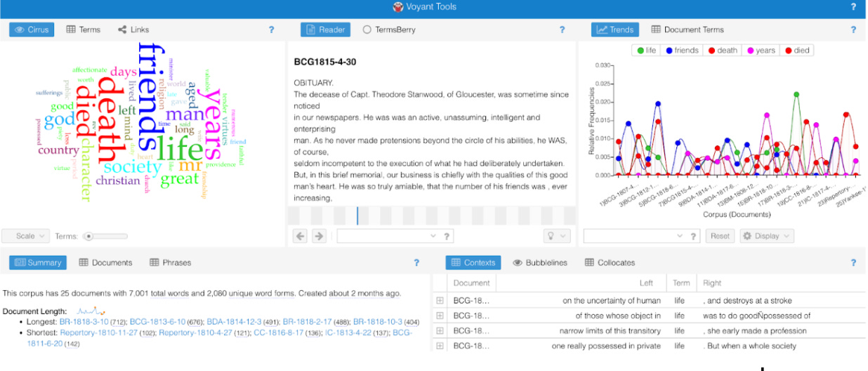Open the Voyant Tools help question mark in header
The width and height of the screenshot is (868, 371).
(853, 7)
